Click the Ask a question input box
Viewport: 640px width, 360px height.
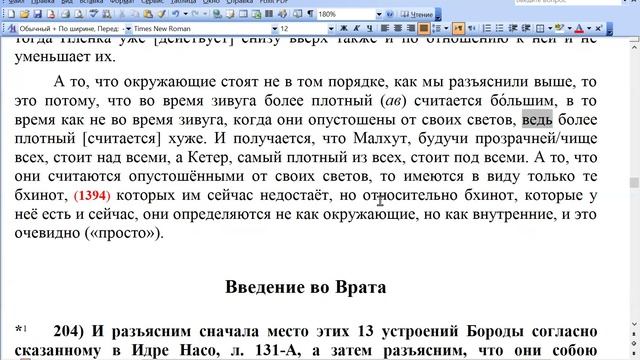pos(567,2)
